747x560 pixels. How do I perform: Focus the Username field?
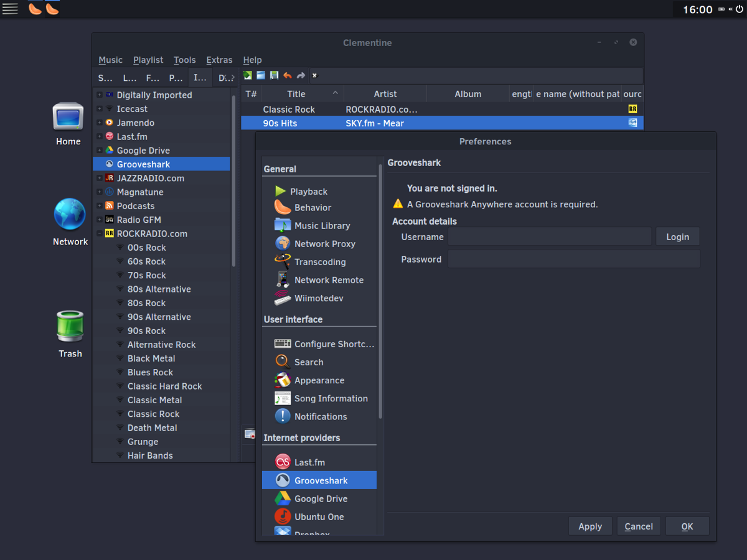tap(550, 236)
